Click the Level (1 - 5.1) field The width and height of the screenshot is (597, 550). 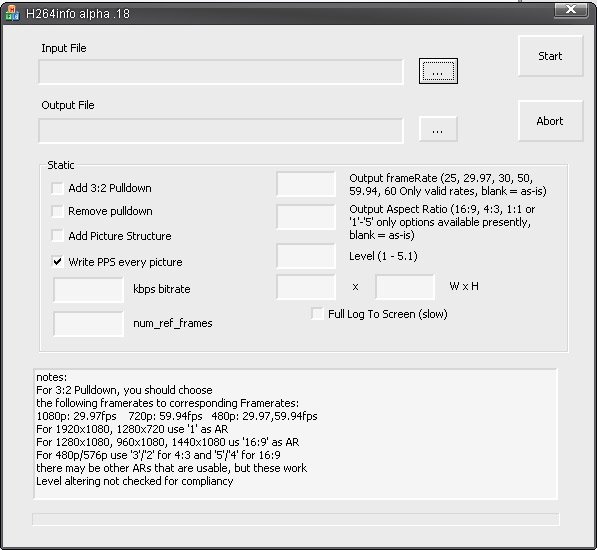pyautogui.click(x=306, y=256)
